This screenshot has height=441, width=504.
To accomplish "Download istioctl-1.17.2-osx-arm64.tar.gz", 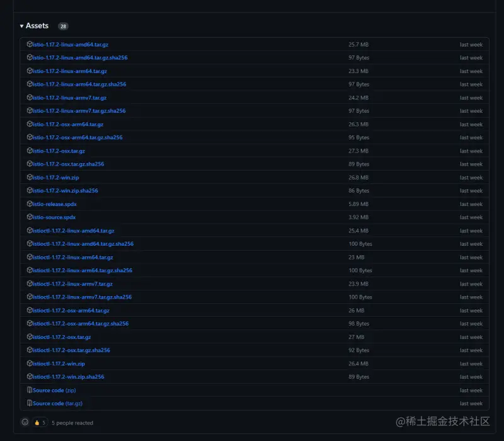I will pyautogui.click(x=71, y=311).
